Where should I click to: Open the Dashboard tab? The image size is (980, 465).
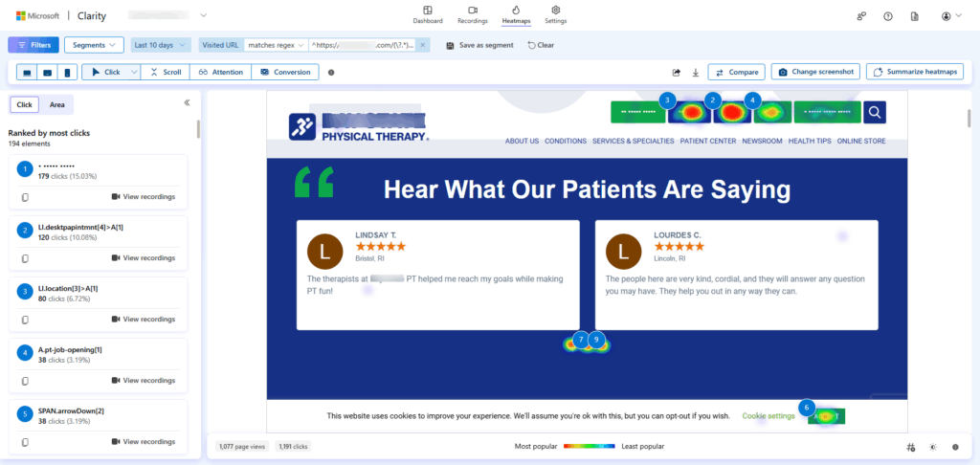pyautogui.click(x=428, y=14)
